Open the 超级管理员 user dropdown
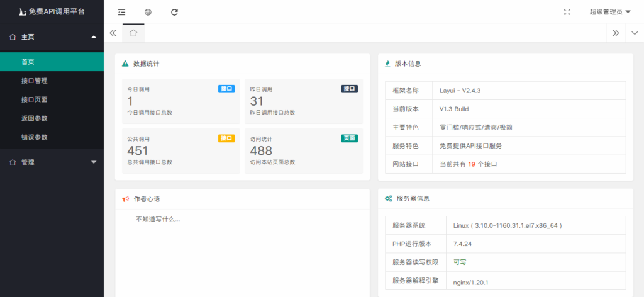This screenshot has width=644, height=297. click(610, 12)
